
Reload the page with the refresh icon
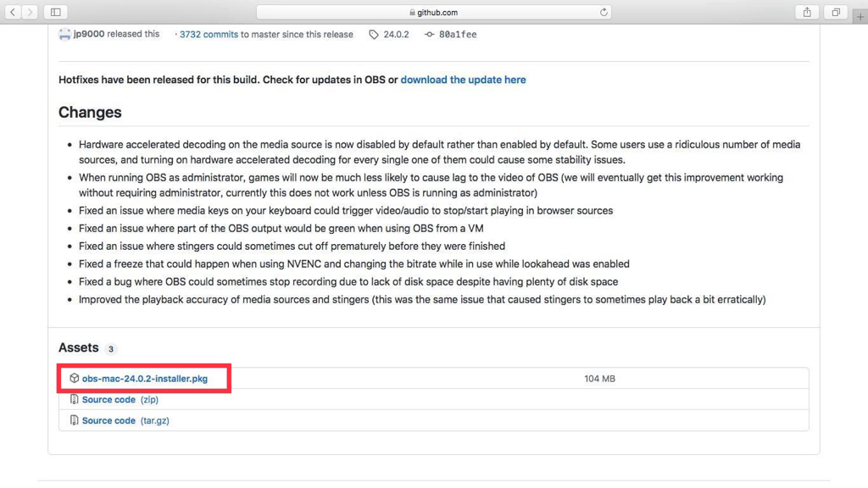pos(604,12)
